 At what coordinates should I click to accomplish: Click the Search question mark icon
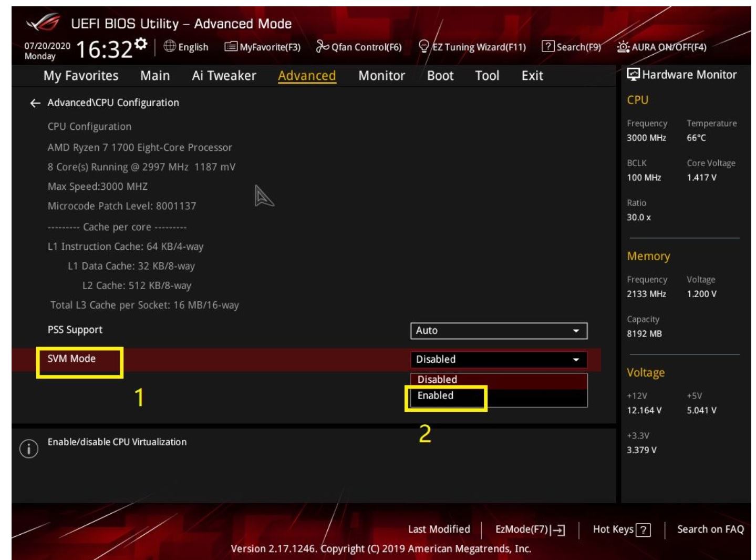548,46
